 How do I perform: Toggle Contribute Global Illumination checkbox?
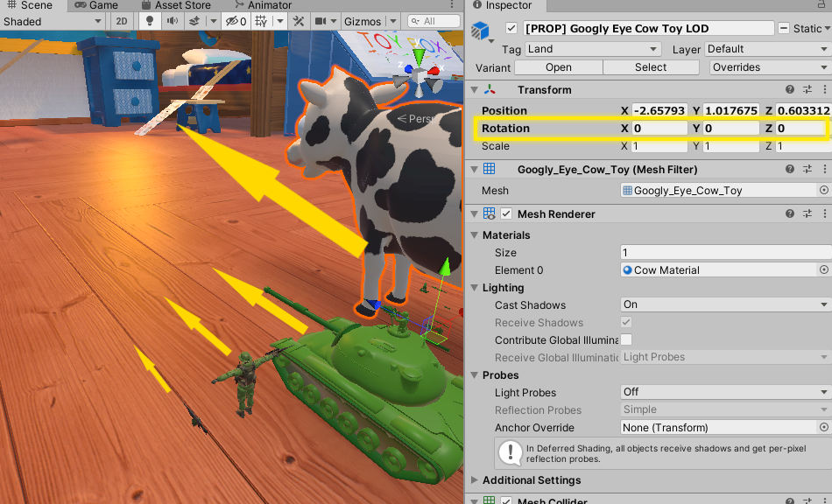626,339
